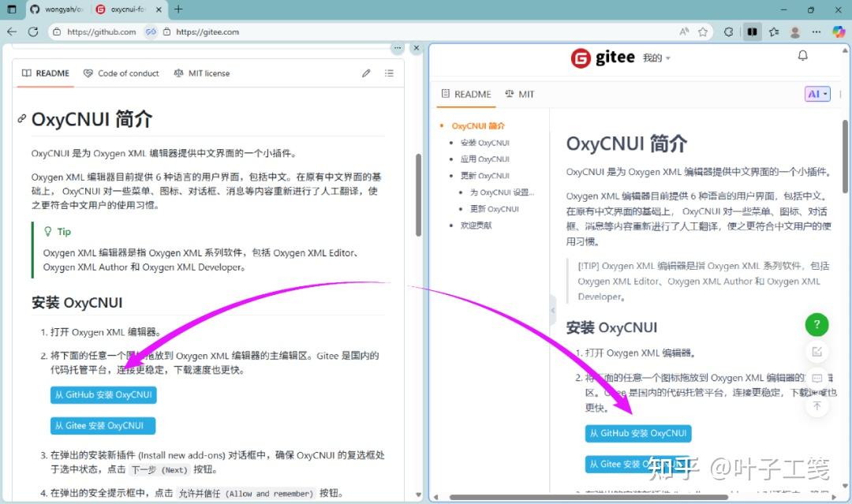Close the left split pane
The image size is (852, 504).
coord(417,48)
